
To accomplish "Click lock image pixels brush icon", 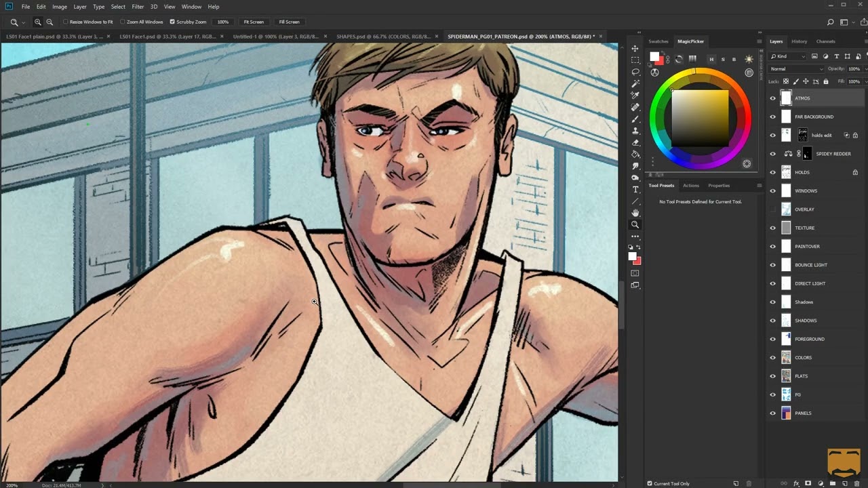I will (x=796, y=81).
